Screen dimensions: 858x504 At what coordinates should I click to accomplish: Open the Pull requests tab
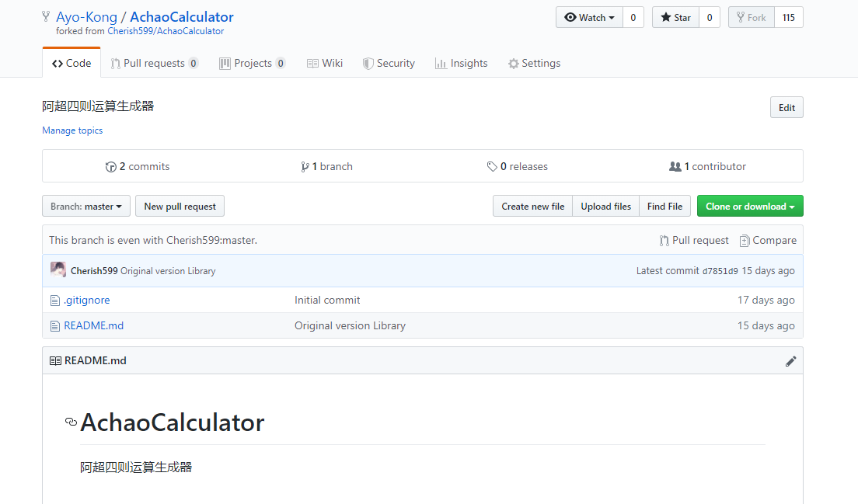click(x=155, y=63)
